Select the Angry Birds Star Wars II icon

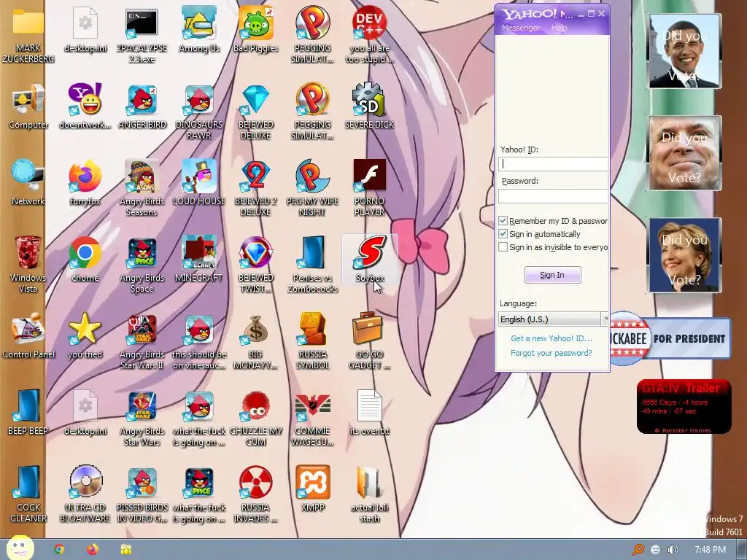click(142, 341)
